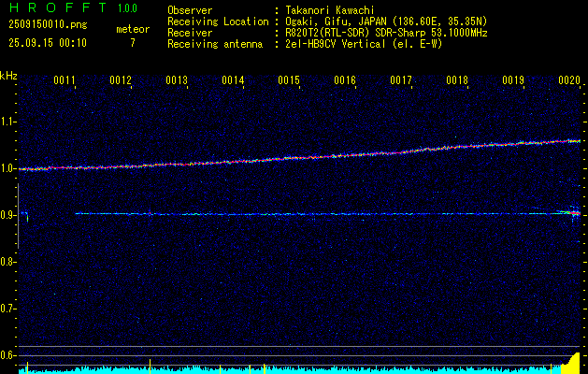
Task: Click the meteor count label
Action: point(133,29)
